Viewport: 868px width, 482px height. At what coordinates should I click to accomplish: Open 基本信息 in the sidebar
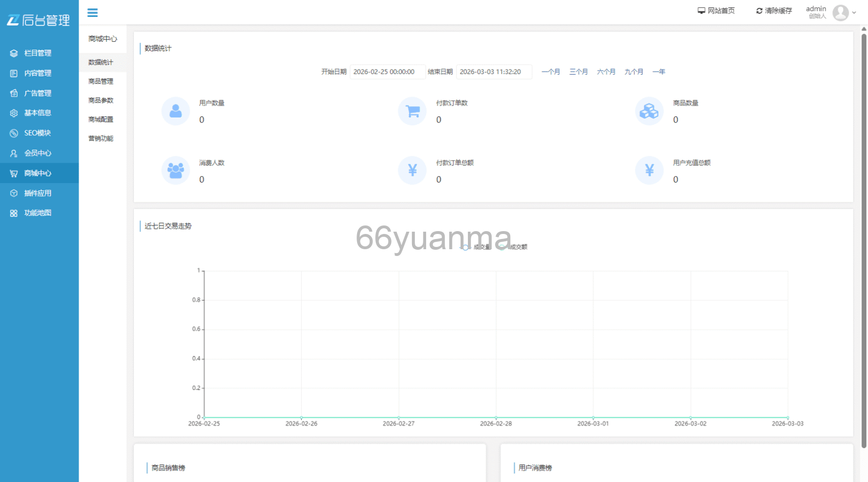[39, 113]
